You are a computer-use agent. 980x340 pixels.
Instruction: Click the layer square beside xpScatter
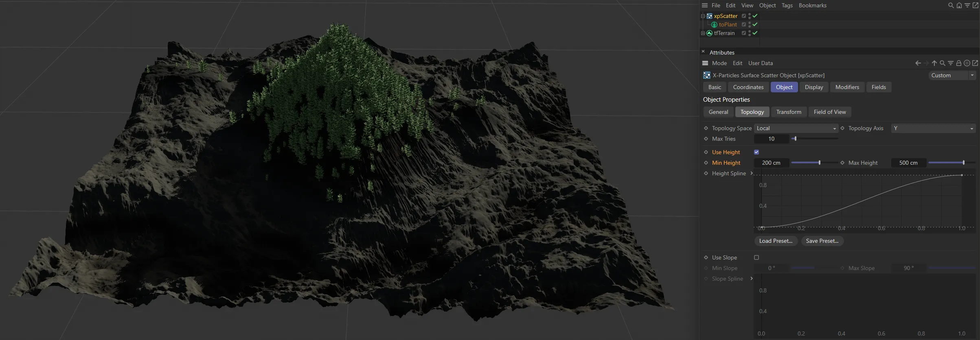click(x=744, y=16)
